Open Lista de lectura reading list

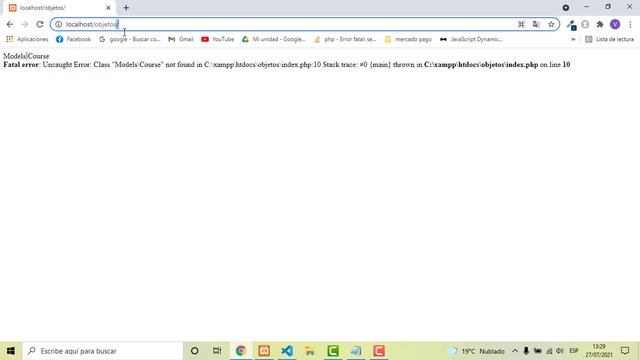(609, 39)
